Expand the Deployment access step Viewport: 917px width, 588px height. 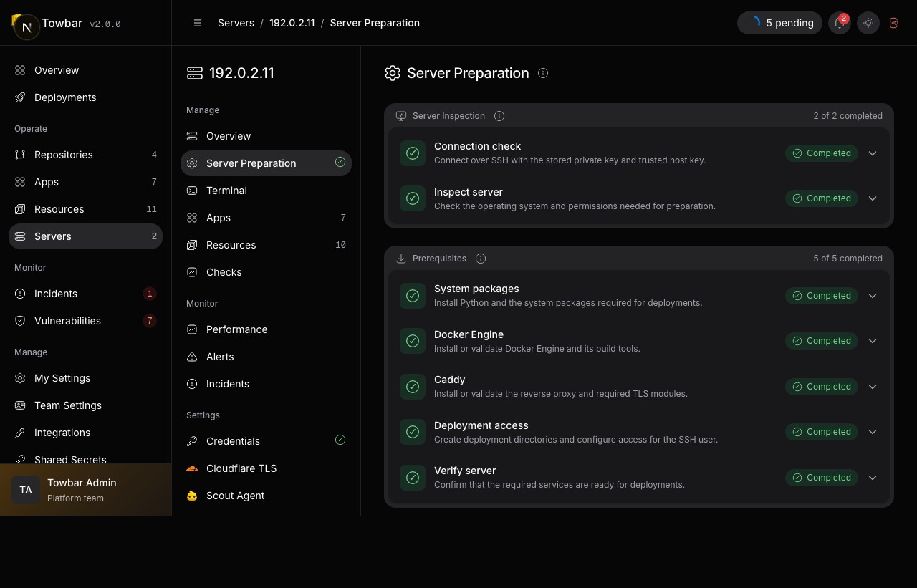(873, 432)
